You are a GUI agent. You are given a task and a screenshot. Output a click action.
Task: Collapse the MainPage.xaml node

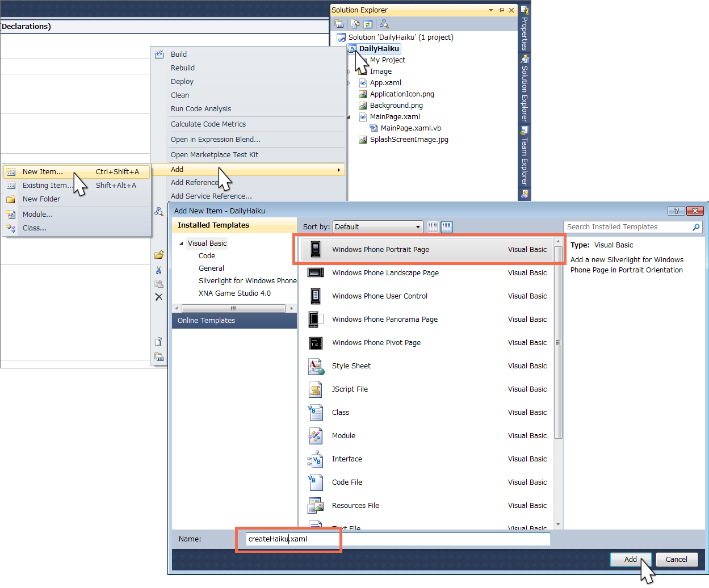[349, 117]
